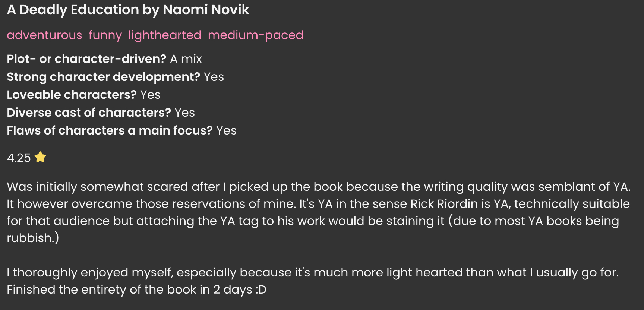Click 'Flaws of characters a main focus?' label

click(x=110, y=130)
